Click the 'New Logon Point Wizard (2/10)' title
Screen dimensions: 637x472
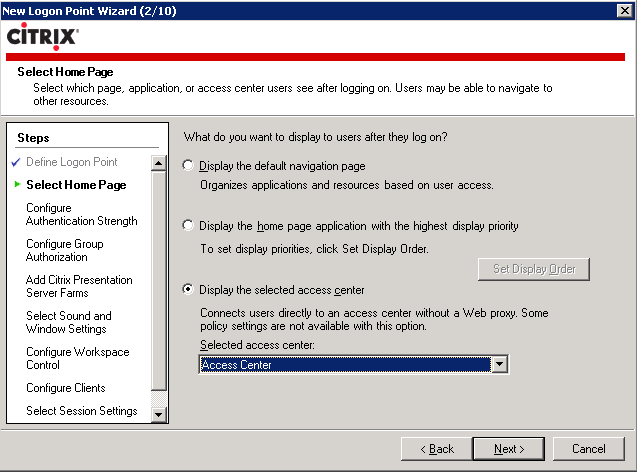(89, 11)
